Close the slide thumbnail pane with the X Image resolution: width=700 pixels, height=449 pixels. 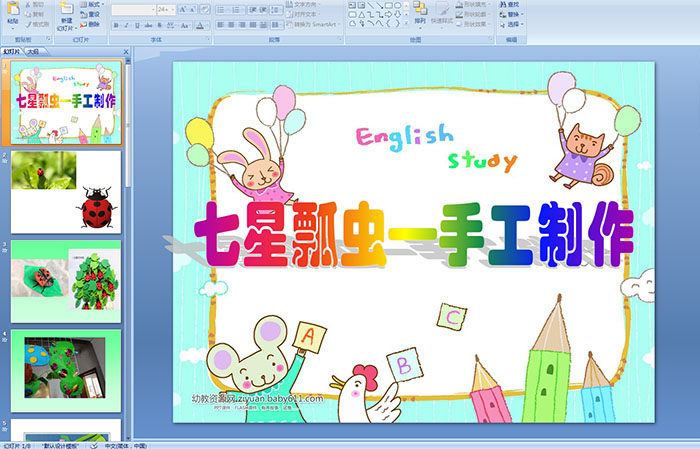pyautogui.click(x=126, y=52)
